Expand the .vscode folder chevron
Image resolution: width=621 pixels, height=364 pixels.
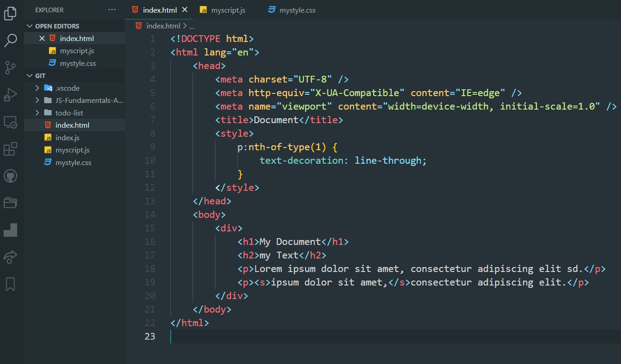pyautogui.click(x=37, y=88)
